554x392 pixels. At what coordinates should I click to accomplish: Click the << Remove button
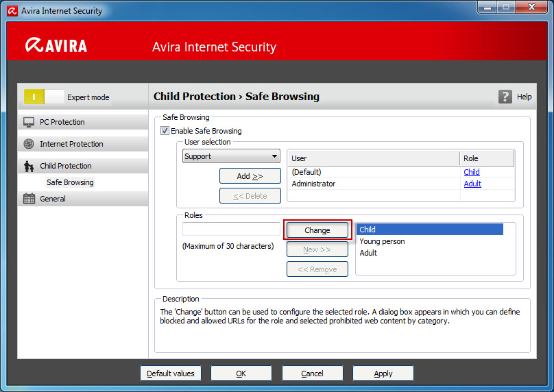coord(317,269)
